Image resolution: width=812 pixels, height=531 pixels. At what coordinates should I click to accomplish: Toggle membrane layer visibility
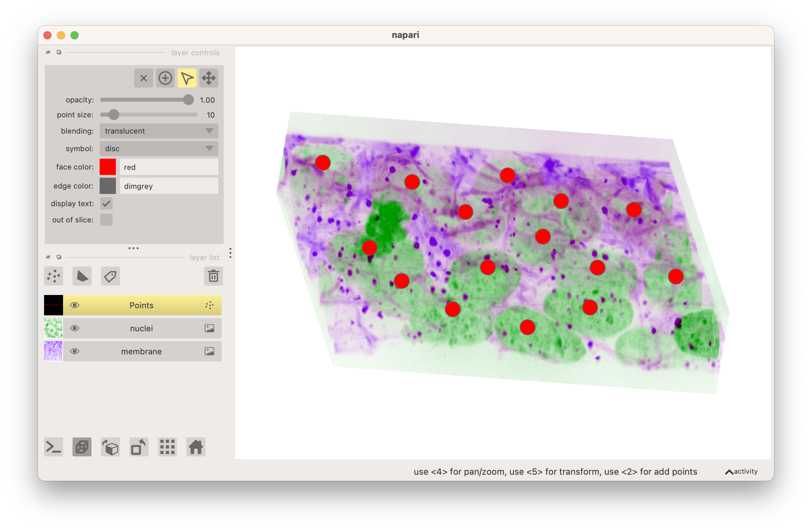75,351
